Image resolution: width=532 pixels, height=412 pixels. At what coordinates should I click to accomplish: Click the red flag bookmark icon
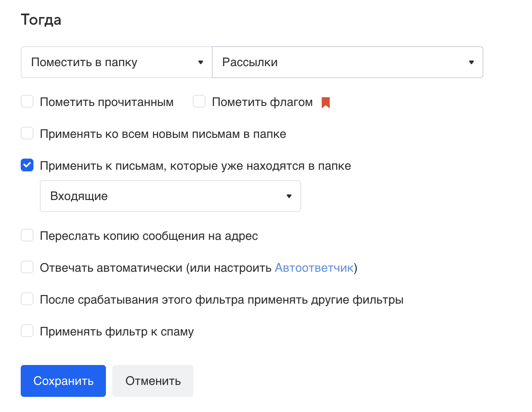pyautogui.click(x=325, y=102)
